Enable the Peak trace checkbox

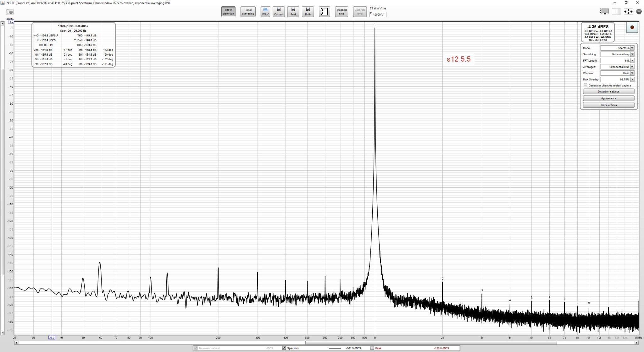[x=372, y=348]
